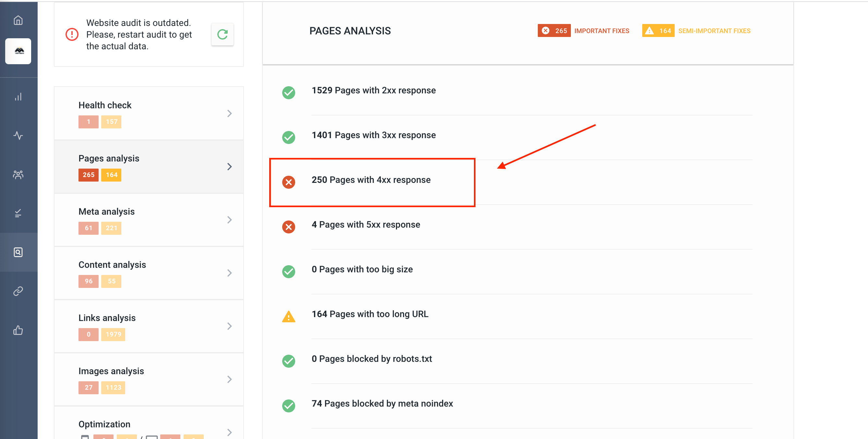The image size is (868, 439).
Task: Open the thumbs-up sidebar icon
Action: (x=18, y=330)
